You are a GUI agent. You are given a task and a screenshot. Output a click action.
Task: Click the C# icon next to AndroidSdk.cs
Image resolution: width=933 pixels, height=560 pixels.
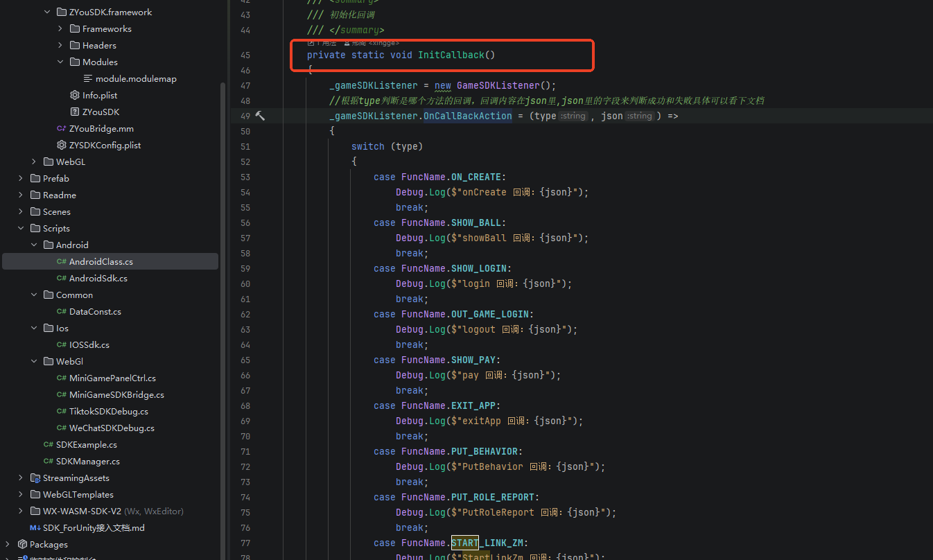[61, 278]
